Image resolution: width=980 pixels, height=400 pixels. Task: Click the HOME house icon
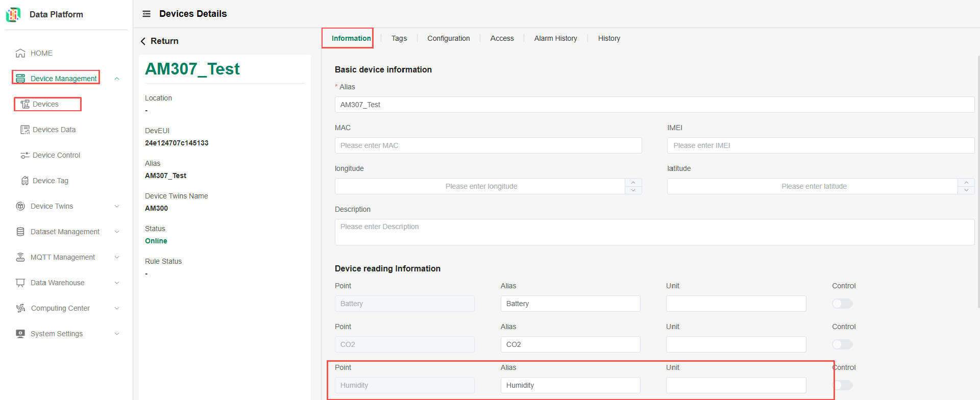(x=20, y=53)
